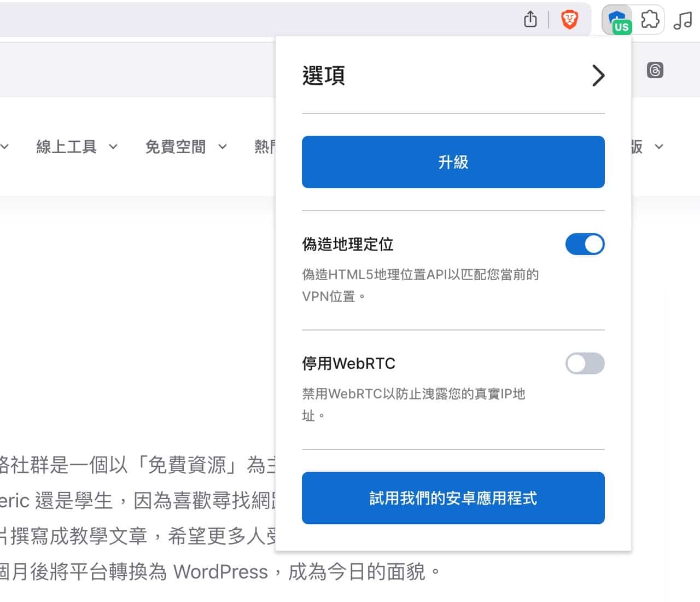700x602 pixels.
Task: Click the 試用我們的安卓應用程式 button
Action: click(x=453, y=498)
